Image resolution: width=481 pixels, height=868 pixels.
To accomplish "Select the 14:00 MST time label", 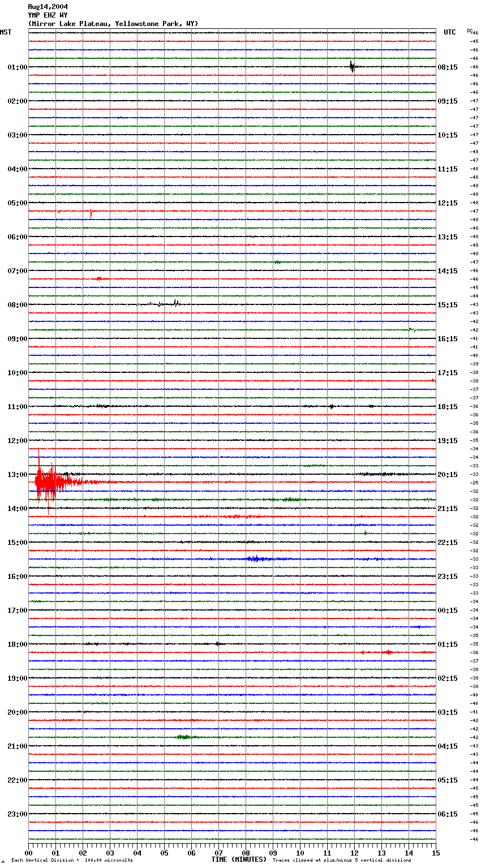I will [18, 509].
